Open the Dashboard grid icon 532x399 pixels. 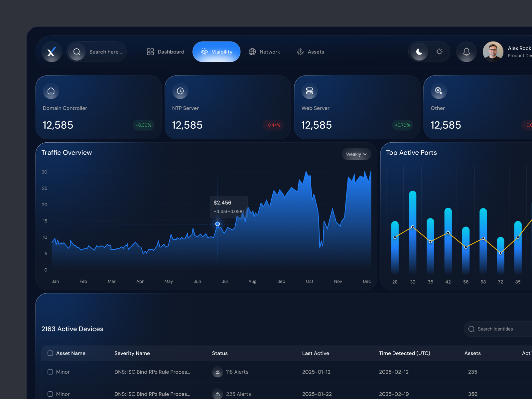coord(150,52)
